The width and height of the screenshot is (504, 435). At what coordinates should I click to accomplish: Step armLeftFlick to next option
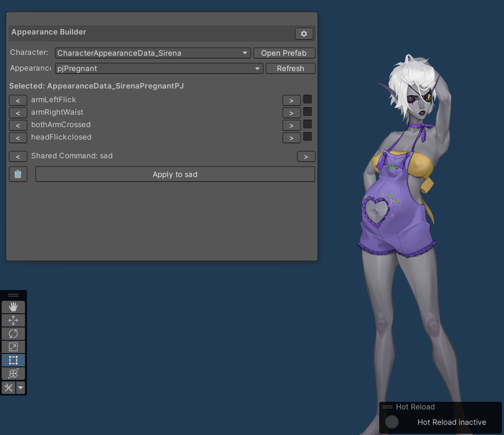[x=292, y=101]
